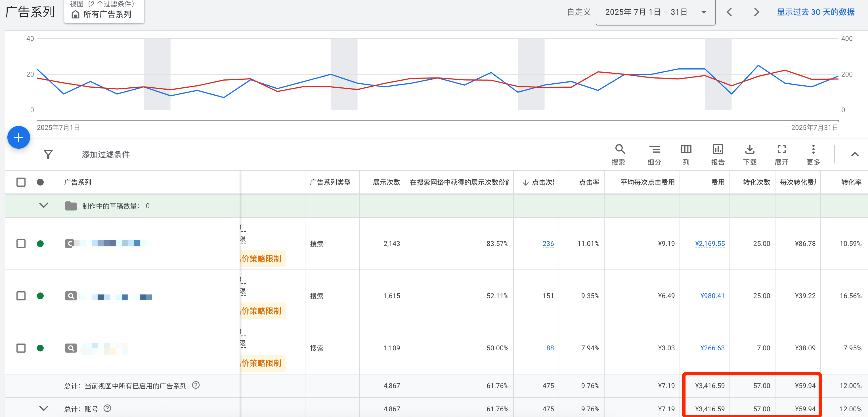The width and height of the screenshot is (868, 417).
Task: Sort by 点击次数 column header
Action: (542, 182)
